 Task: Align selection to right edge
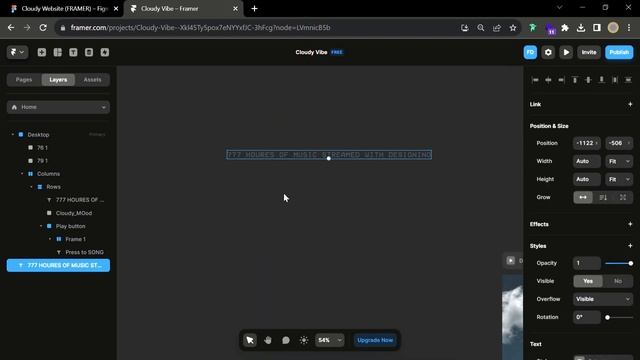point(562,80)
